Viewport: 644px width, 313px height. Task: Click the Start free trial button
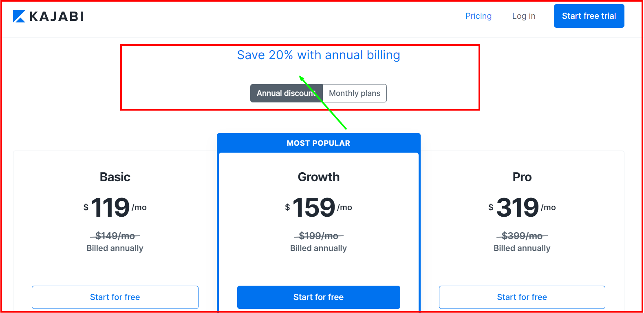tap(589, 16)
